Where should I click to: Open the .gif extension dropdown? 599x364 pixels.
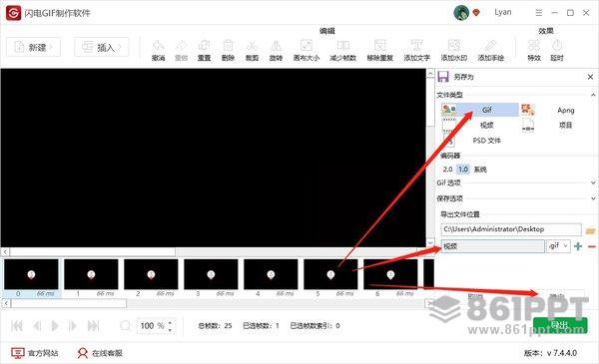[558, 246]
